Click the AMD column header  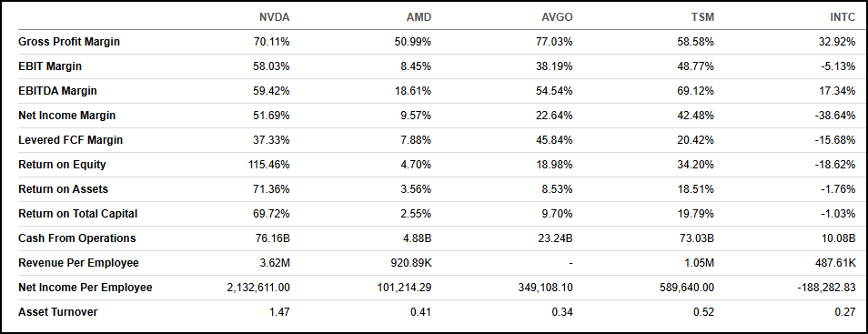[x=419, y=17]
